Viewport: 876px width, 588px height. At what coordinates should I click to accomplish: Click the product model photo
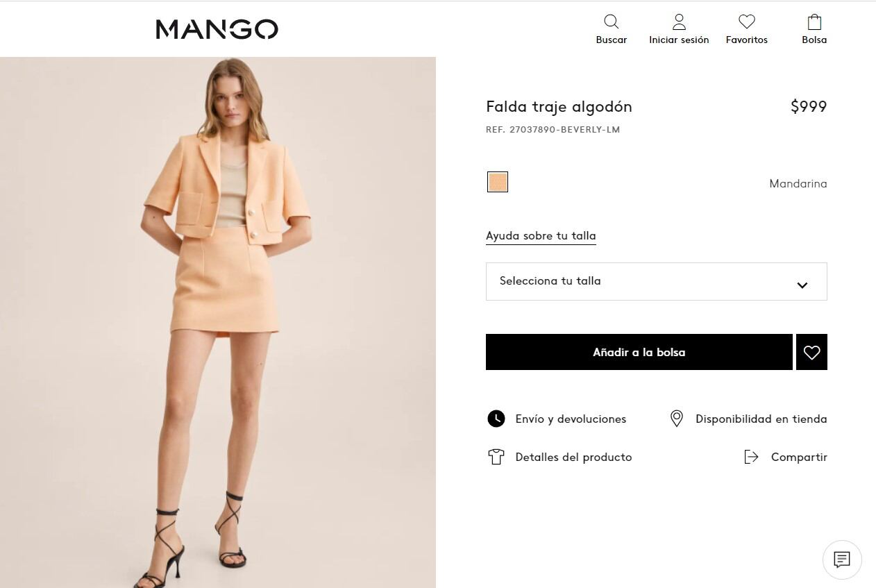(x=218, y=322)
